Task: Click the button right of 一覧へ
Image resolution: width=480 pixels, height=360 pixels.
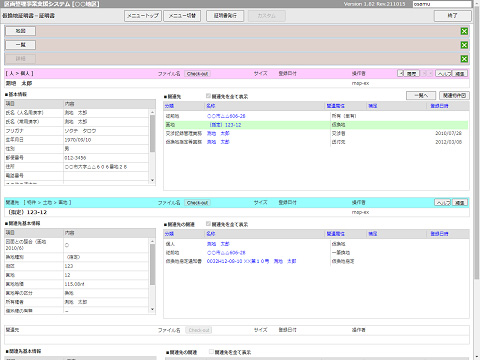Action: (x=454, y=96)
